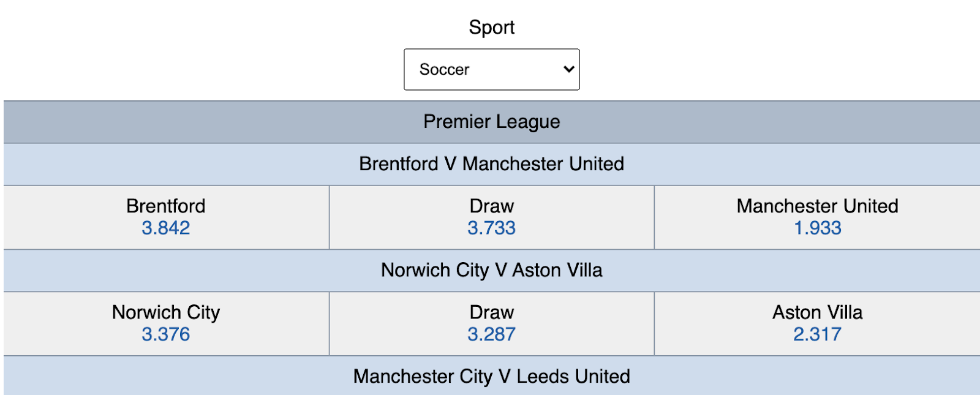Select Brentford odds 3.842

166,228
